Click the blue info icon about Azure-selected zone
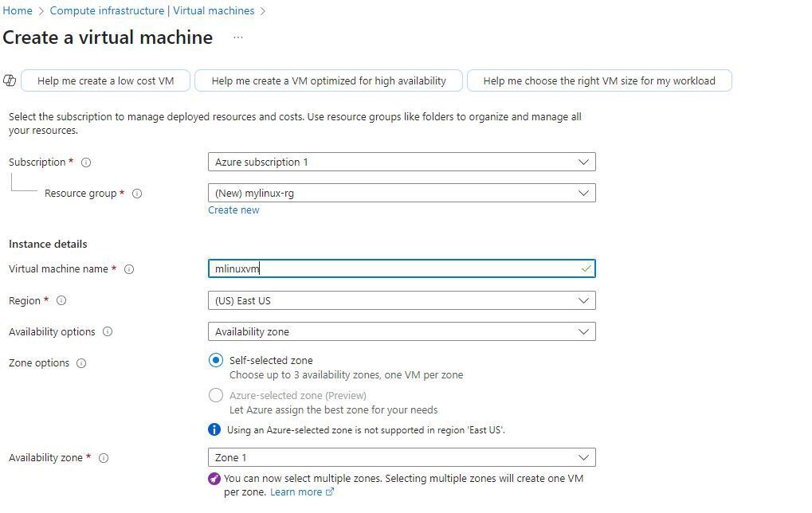The image size is (812, 513). (x=214, y=429)
